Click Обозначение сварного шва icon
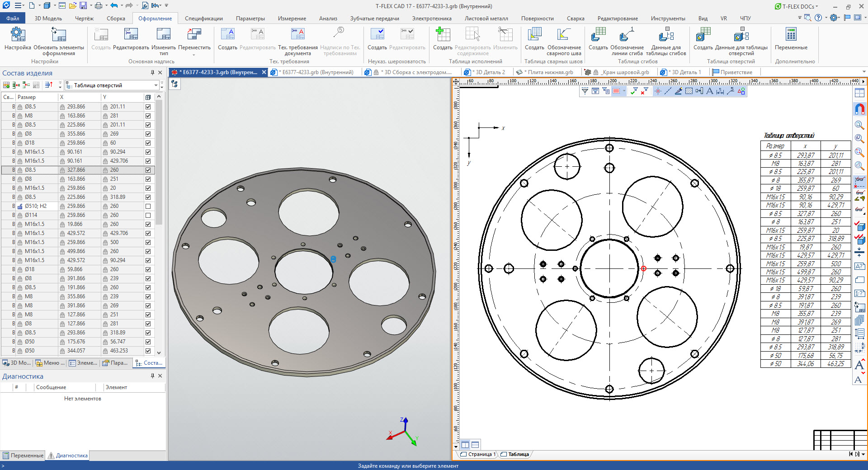868x470 pixels. pyautogui.click(x=564, y=35)
